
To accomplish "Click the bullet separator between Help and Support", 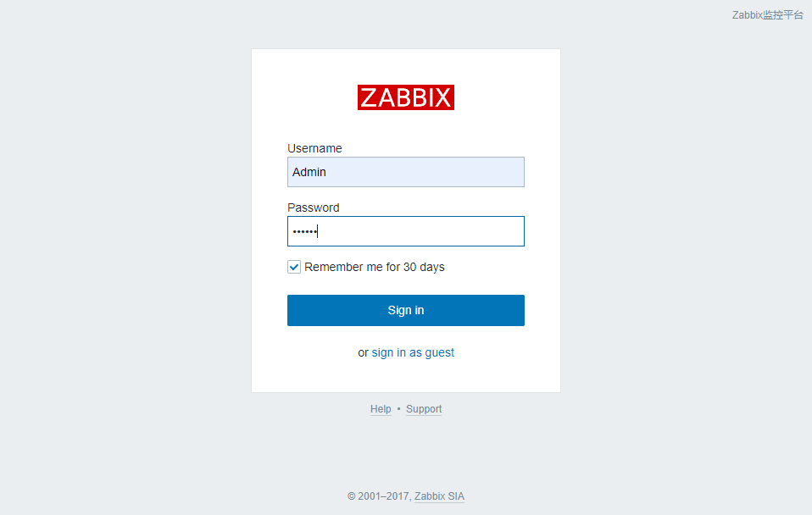I will [x=398, y=409].
